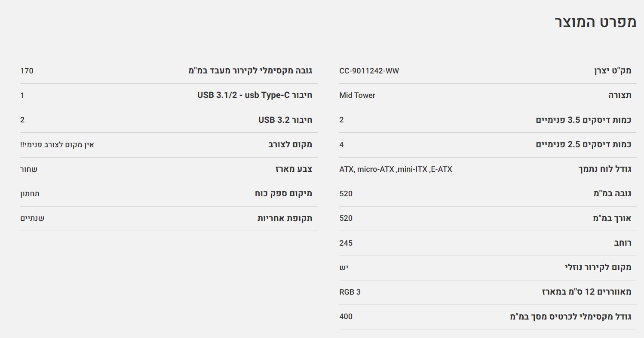Click the "אורך במ"מ" label
This screenshot has height=338, width=644.
[612, 218]
